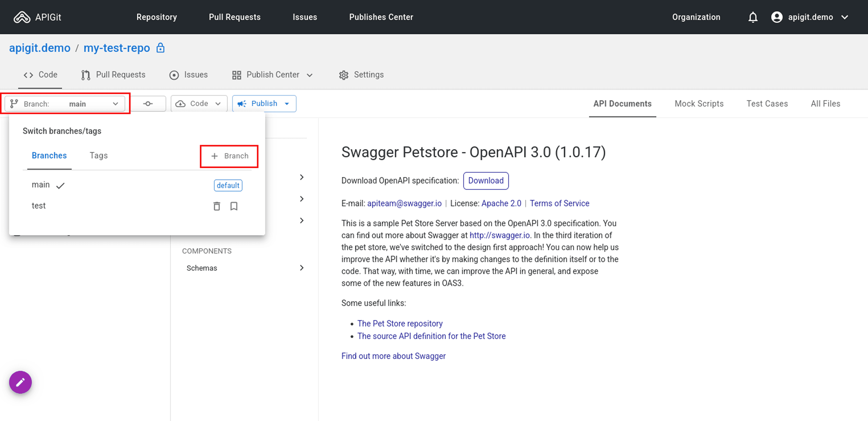Open the http://swagger.io link

[499, 235]
